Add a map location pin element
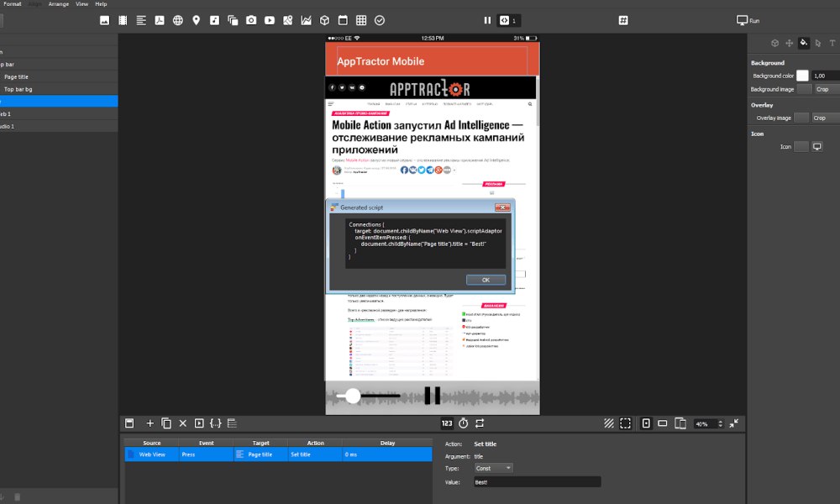The width and height of the screenshot is (840, 504). tap(196, 20)
